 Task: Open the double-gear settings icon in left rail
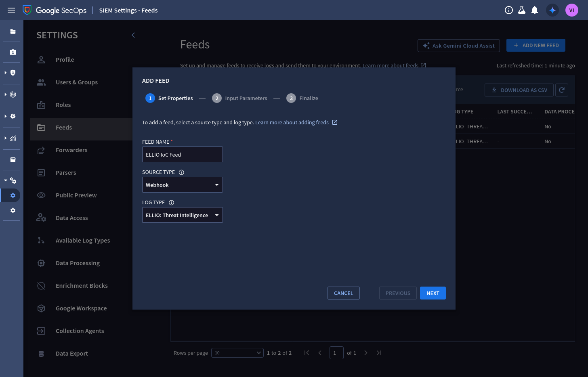pyautogui.click(x=13, y=180)
